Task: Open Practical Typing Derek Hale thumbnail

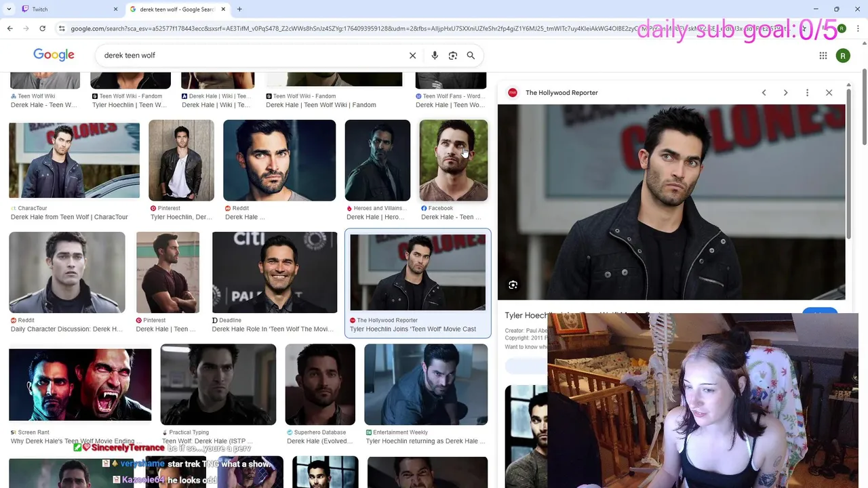Action: point(218,384)
